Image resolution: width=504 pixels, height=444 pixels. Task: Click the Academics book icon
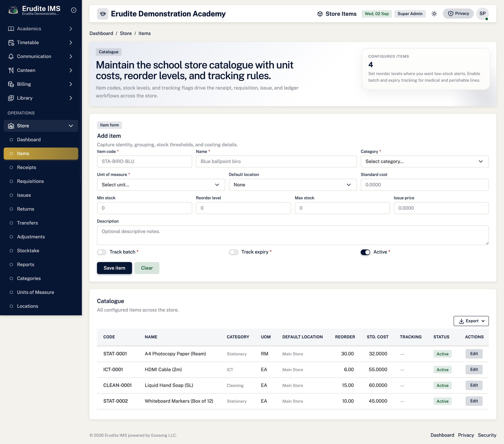(11, 29)
